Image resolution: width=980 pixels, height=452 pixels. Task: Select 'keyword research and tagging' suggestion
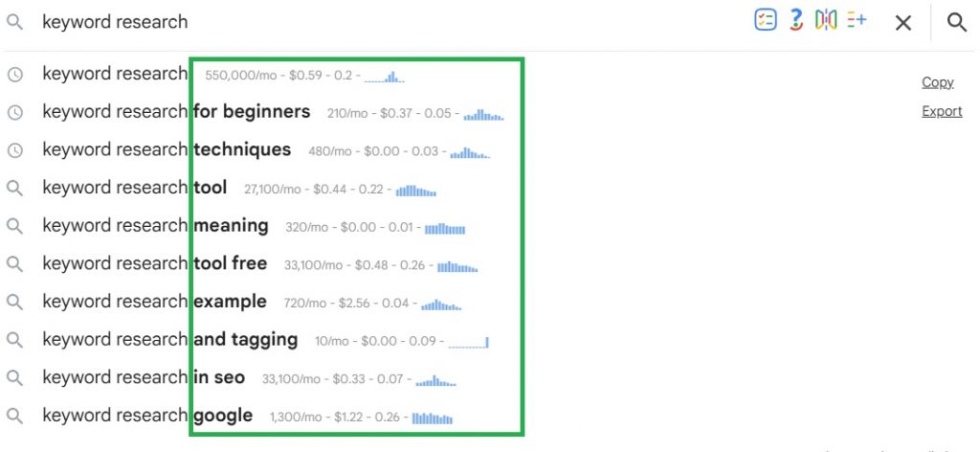pyautogui.click(x=170, y=340)
